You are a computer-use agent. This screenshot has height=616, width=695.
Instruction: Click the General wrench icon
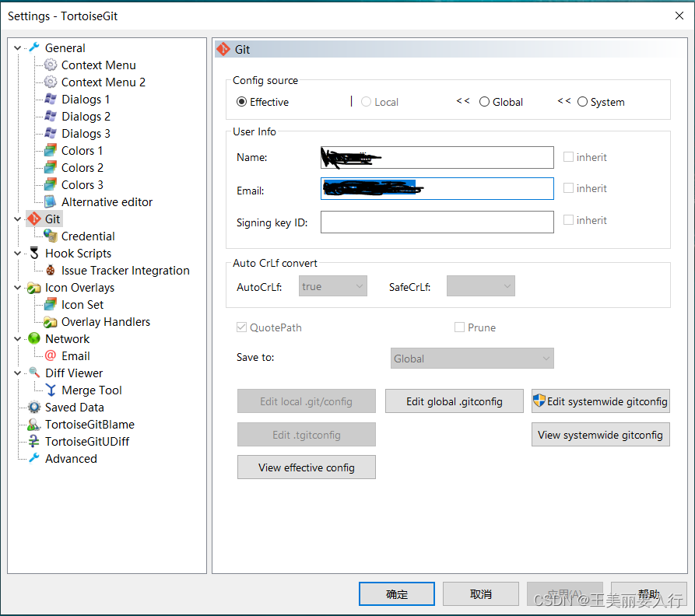pyautogui.click(x=34, y=47)
